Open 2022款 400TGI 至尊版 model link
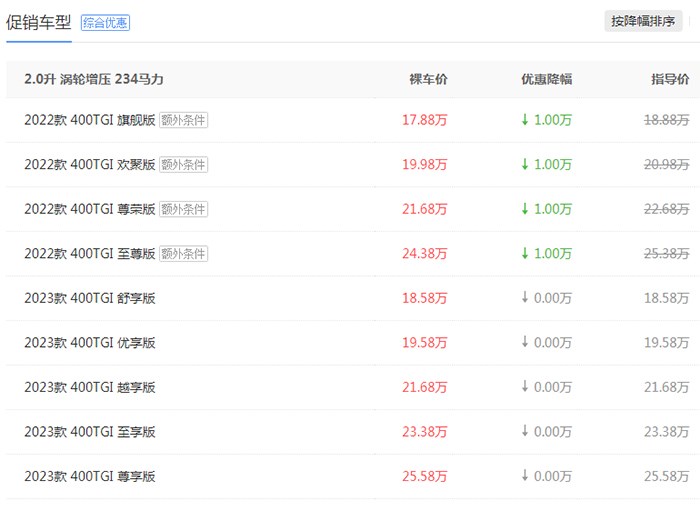The image size is (700, 511). tap(90, 253)
